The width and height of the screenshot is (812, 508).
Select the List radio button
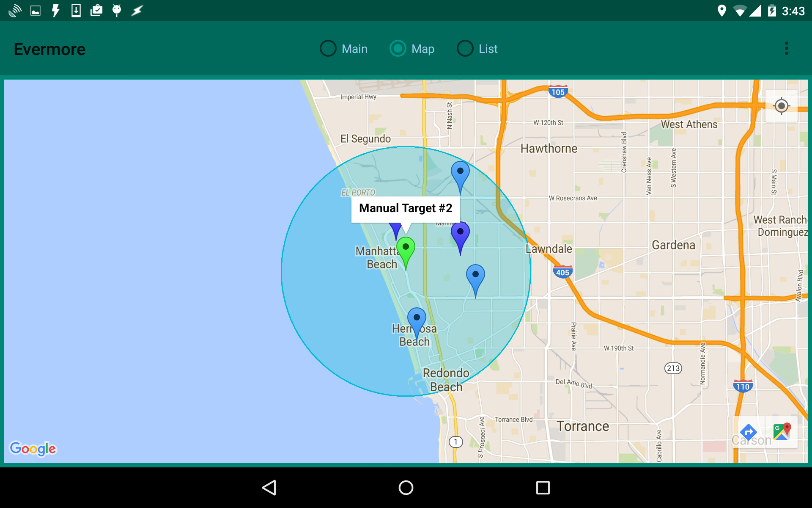[465, 49]
